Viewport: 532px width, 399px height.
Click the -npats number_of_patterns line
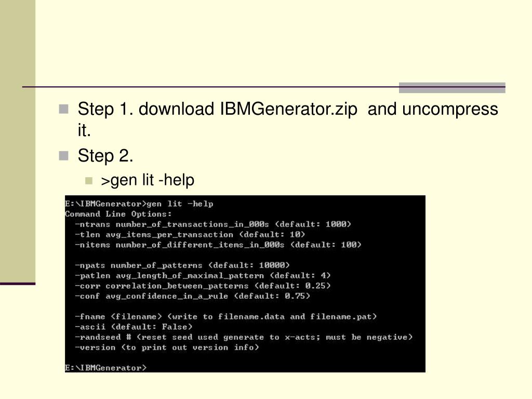point(182,265)
